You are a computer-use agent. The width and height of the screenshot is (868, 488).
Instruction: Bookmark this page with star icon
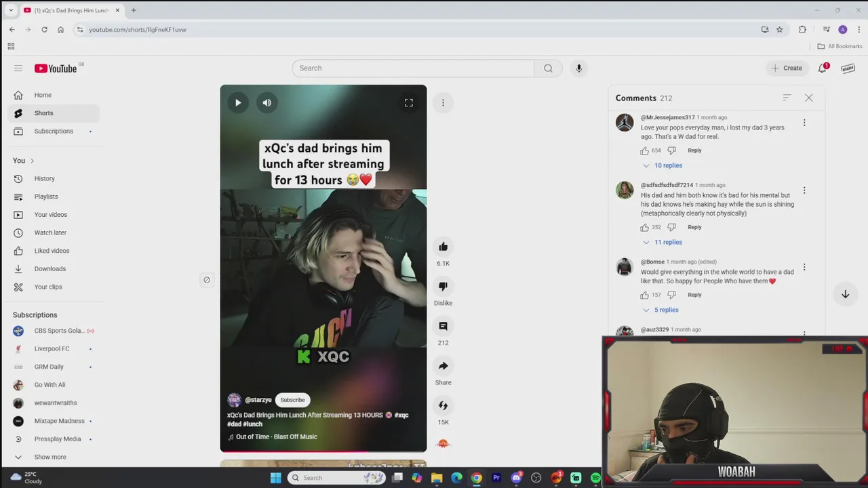pyautogui.click(x=780, y=29)
